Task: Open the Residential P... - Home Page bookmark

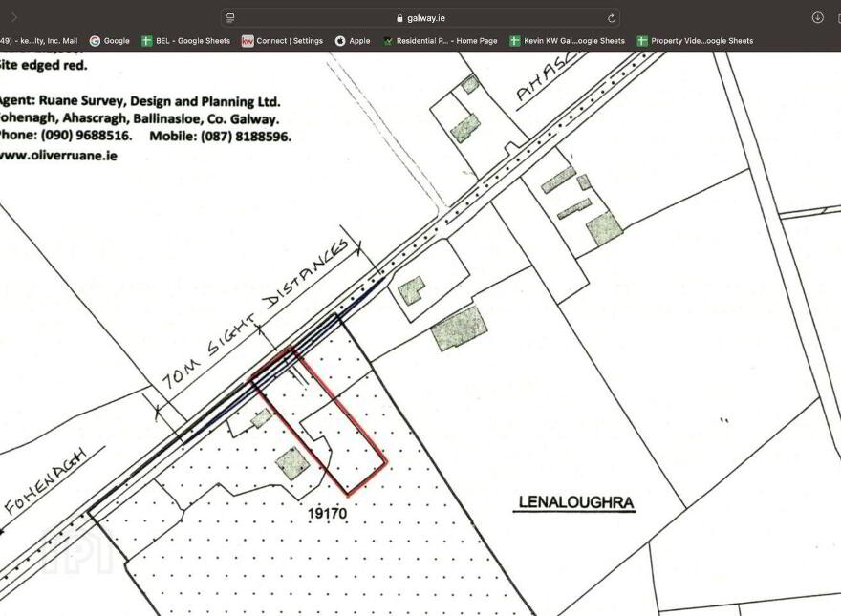Action: click(440, 41)
